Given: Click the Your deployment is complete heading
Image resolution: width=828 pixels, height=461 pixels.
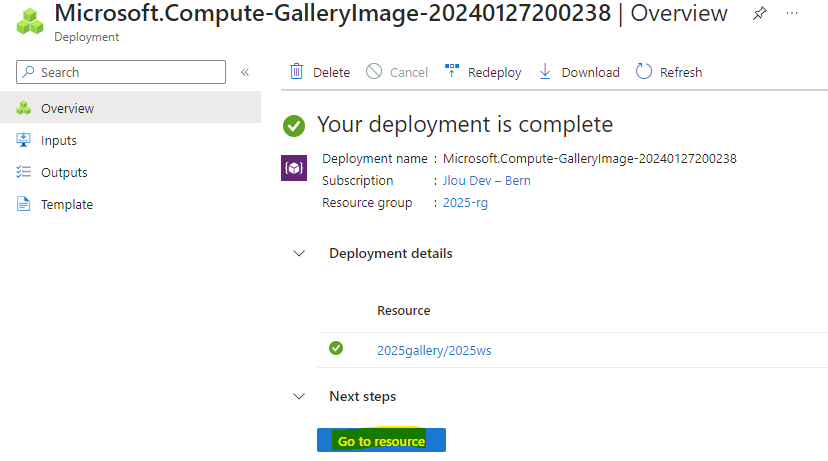Looking at the screenshot, I should click(465, 125).
